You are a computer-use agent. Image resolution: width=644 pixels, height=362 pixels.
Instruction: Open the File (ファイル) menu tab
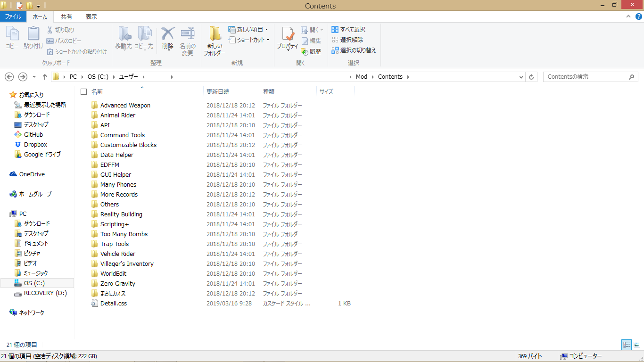point(13,16)
